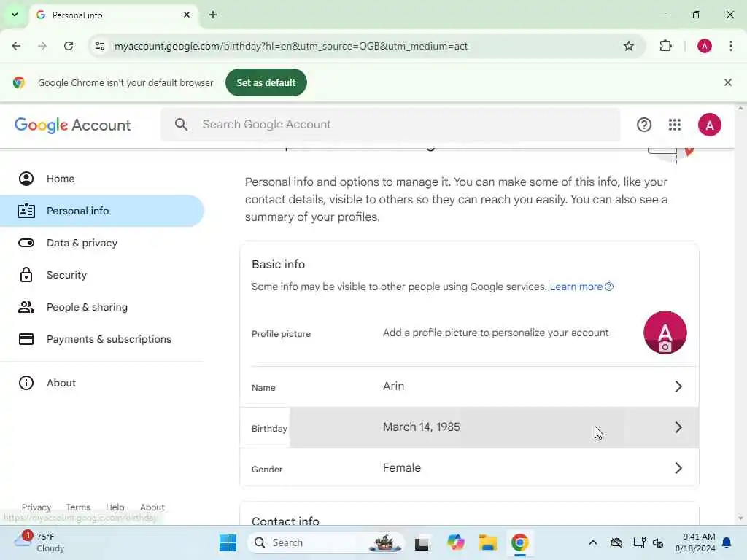Viewport: 747px width, 560px height.
Task: Open the clock showing 9:41 AM
Action: [x=695, y=542]
